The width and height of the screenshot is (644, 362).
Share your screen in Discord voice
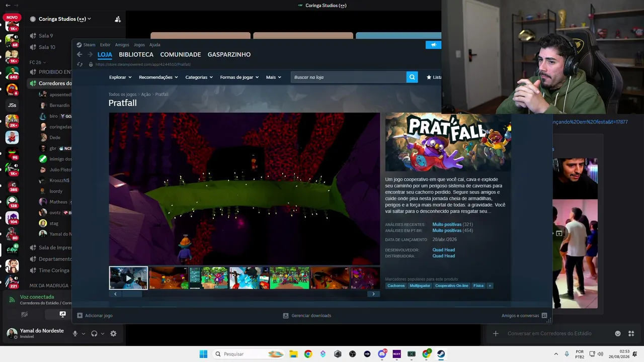62,314
